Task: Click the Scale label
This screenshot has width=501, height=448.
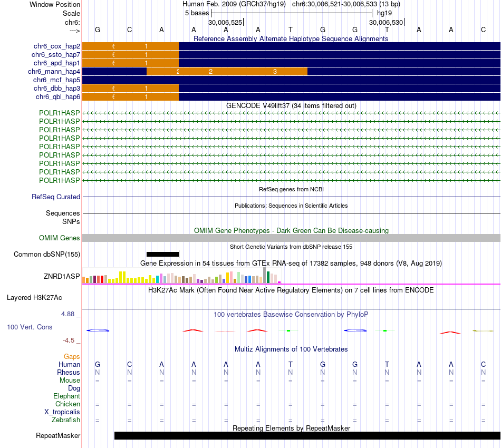Action: coord(71,13)
